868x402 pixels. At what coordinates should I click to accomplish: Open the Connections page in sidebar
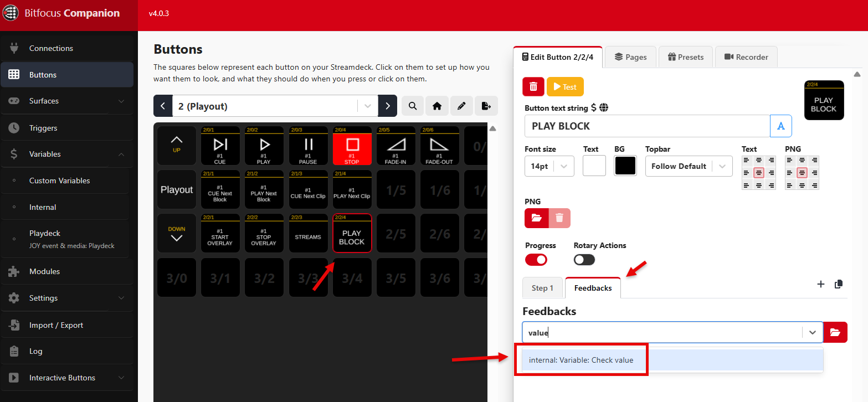66,48
